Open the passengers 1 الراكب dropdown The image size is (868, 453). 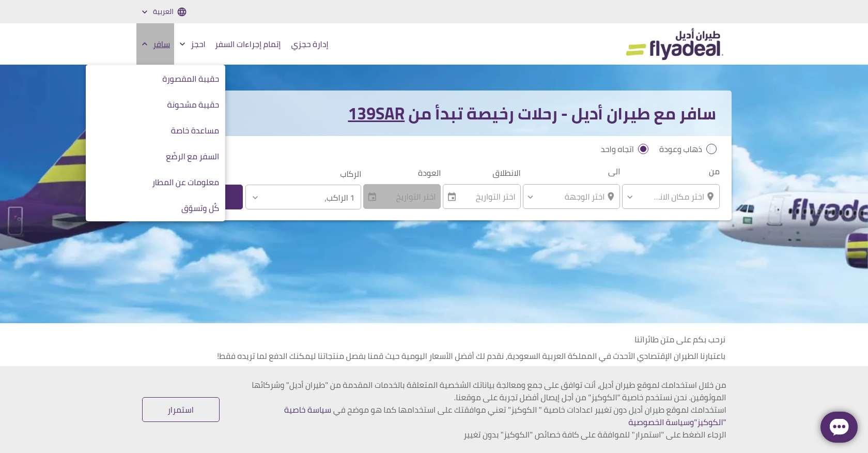coord(303,197)
